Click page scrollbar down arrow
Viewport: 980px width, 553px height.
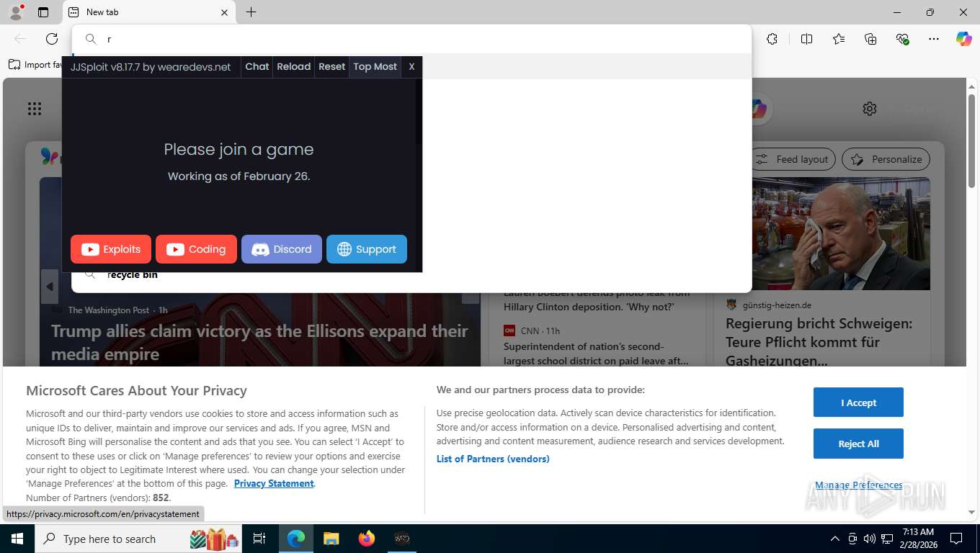tap(971, 513)
